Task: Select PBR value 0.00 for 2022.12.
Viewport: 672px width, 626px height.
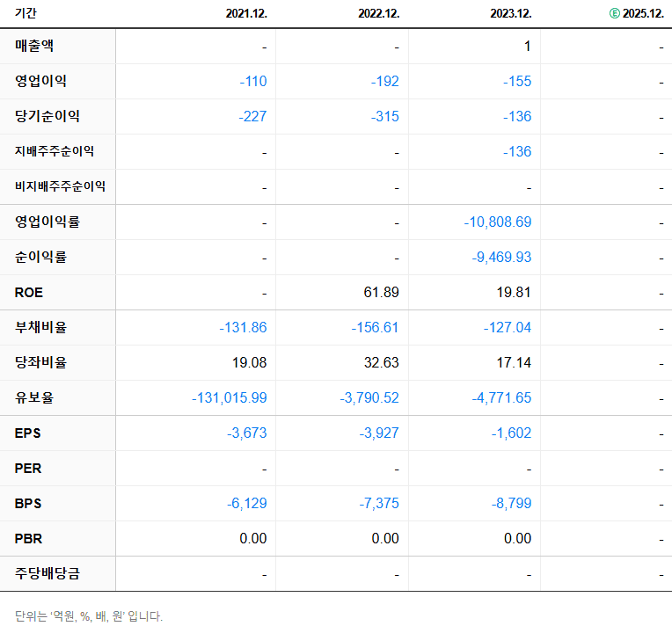Action: coord(385,538)
